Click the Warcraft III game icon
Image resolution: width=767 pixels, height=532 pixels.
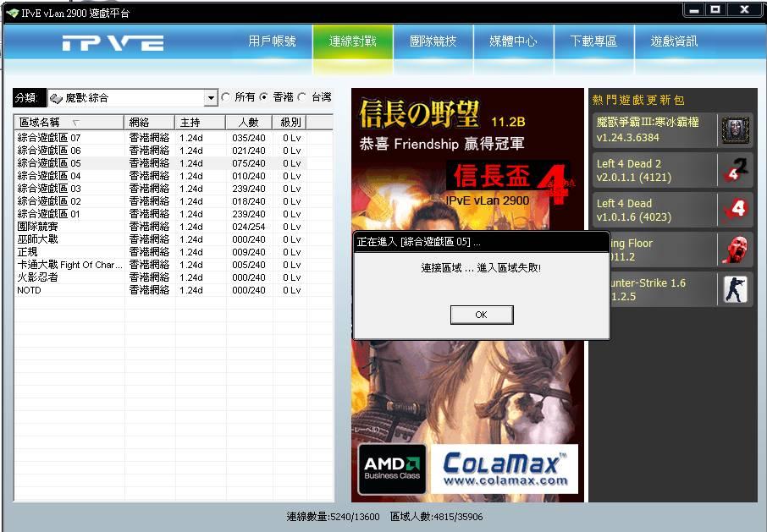pyautogui.click(x=735, y=130)
